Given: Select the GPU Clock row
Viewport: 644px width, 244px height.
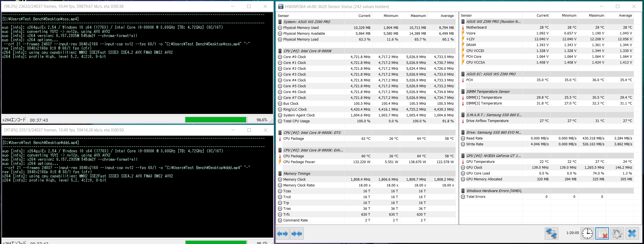Looking at the screenshot, I should tap(547, 167).
